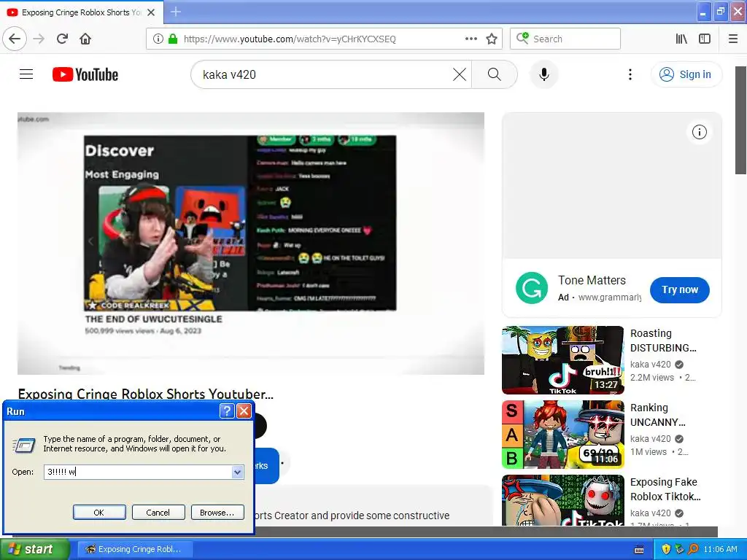747x560 pixels.
Task: Click the Firefox address bar URL
Action: pyautogui.click(x=290, y=39)
